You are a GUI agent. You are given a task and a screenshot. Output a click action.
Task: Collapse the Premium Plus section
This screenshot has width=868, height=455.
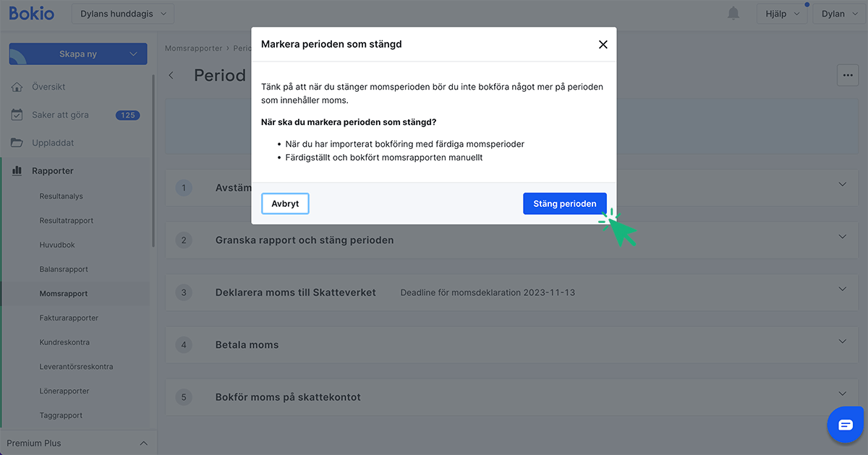(x=143, y=443)
